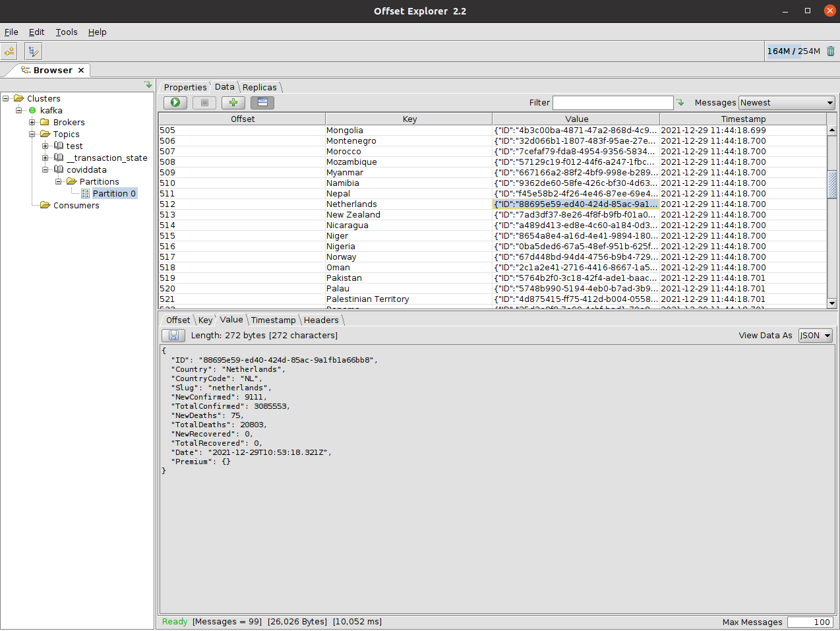Click green arrow icon beside Filter field

(x=680, y=103)
